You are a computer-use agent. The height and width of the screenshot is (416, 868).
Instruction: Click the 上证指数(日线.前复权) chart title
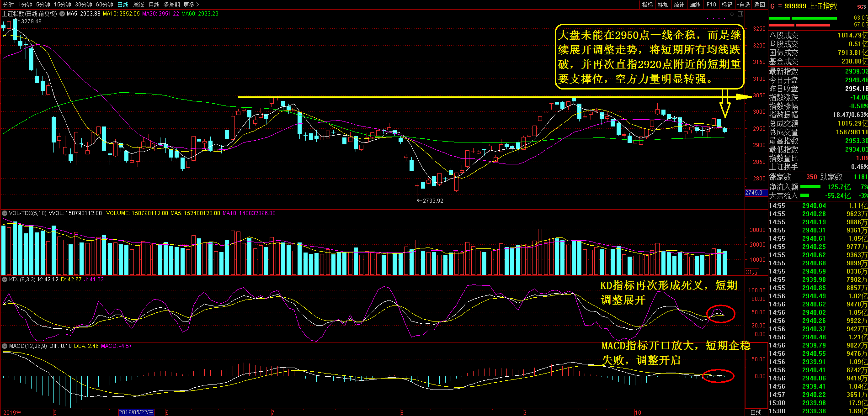coord(30,14)
